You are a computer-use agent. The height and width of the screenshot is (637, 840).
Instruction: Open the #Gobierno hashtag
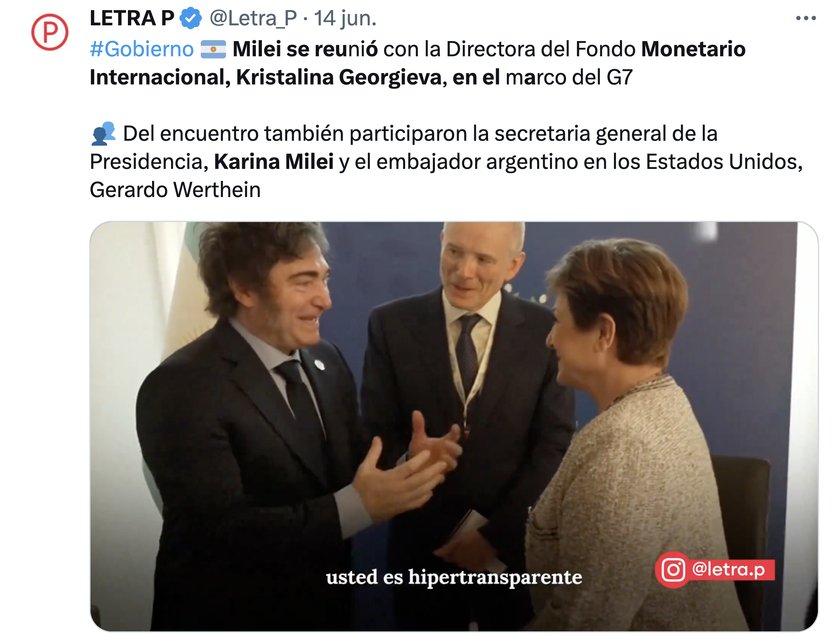(142, 49)
